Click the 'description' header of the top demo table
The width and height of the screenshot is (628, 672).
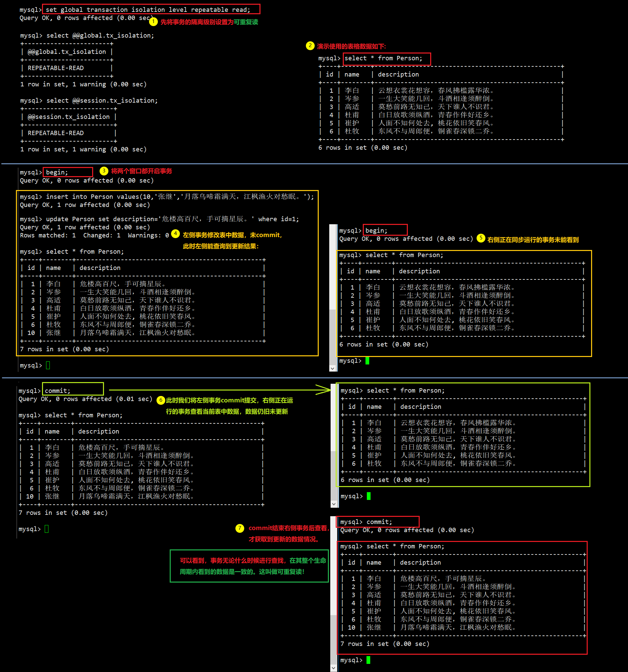click(398, 74)
